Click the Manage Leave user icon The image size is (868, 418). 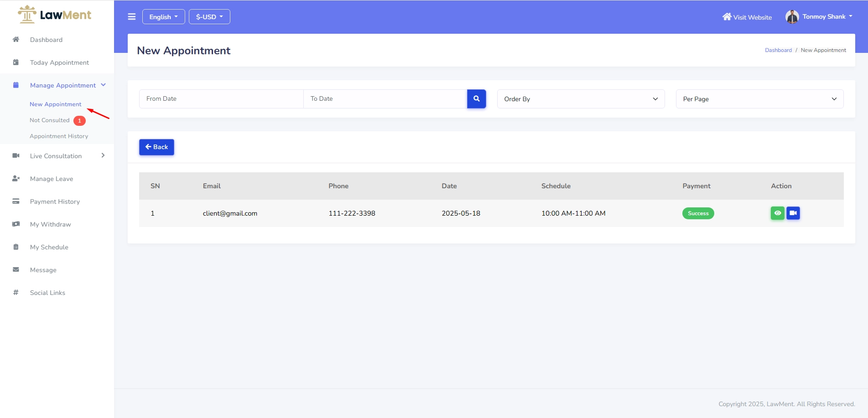pos(16,178)
